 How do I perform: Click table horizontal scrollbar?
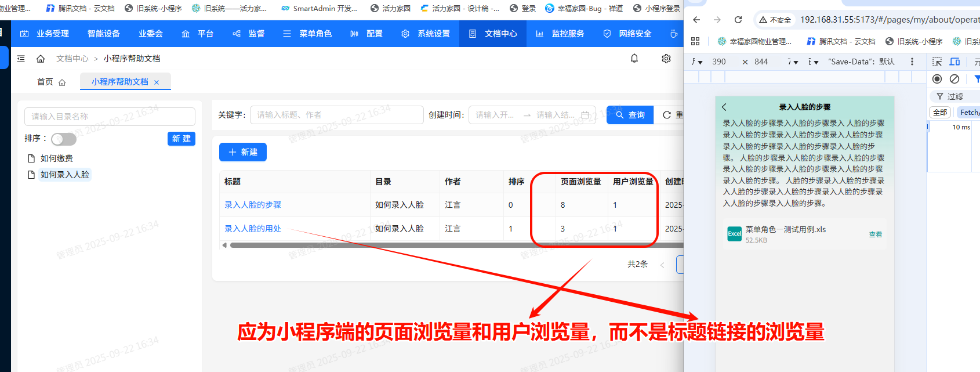457,245
